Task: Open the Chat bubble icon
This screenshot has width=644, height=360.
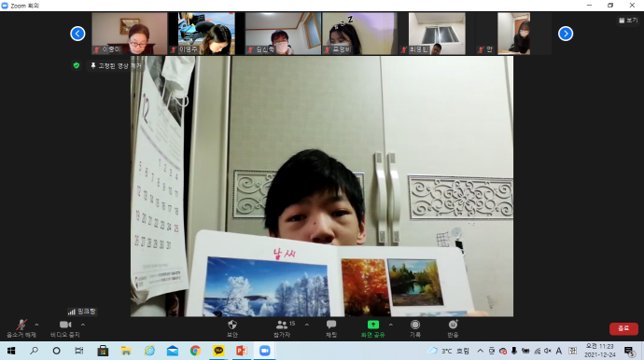Action: click(x=331, y=325)
